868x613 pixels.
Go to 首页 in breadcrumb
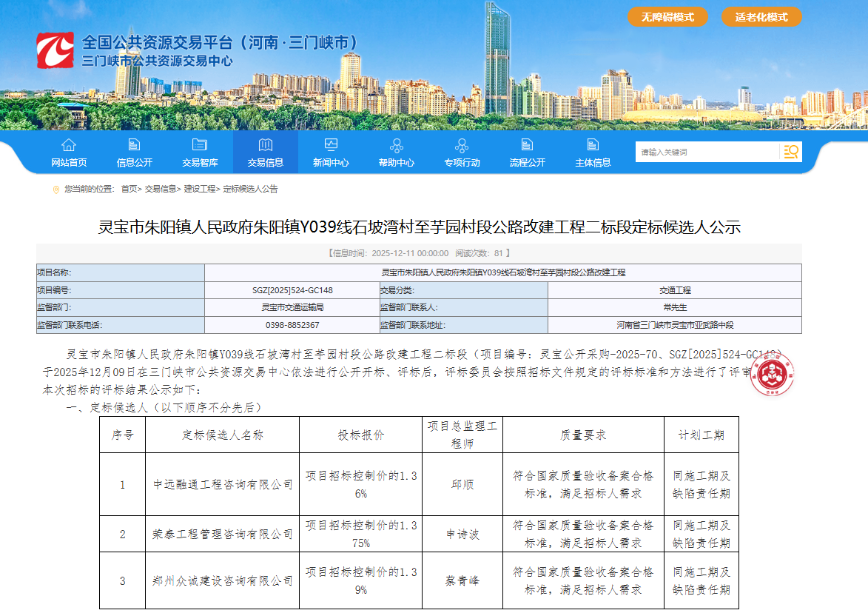pos(129,190)
